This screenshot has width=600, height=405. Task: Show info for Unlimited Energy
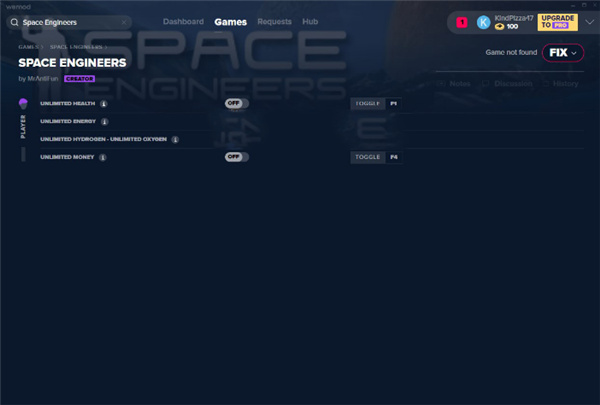pyautogui.click(x=104, y=121)
